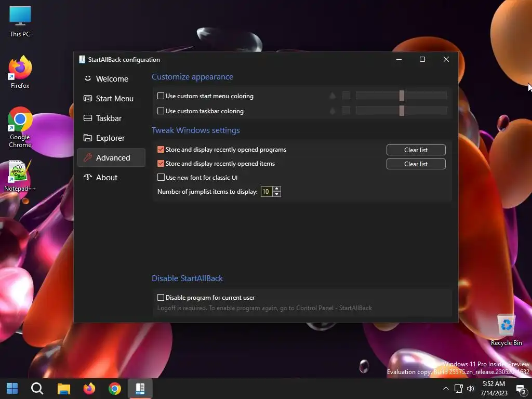
Task: Clear list of recently opened programs
Action: click(416, 150)
